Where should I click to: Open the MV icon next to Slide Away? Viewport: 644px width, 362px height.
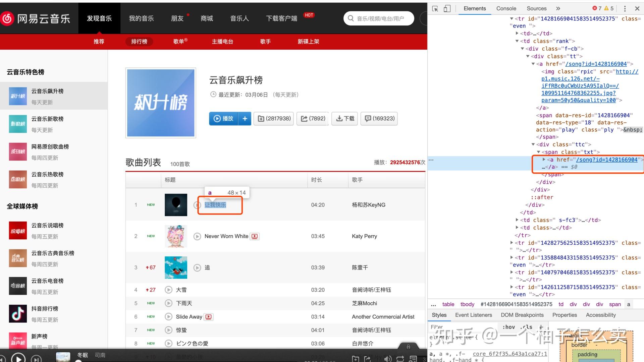209,317
